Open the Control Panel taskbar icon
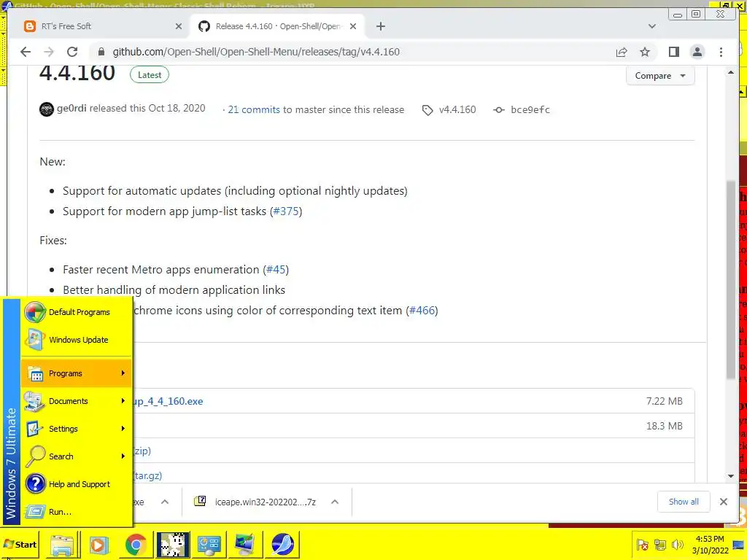747x560 pixels. [x=209, y=545]
